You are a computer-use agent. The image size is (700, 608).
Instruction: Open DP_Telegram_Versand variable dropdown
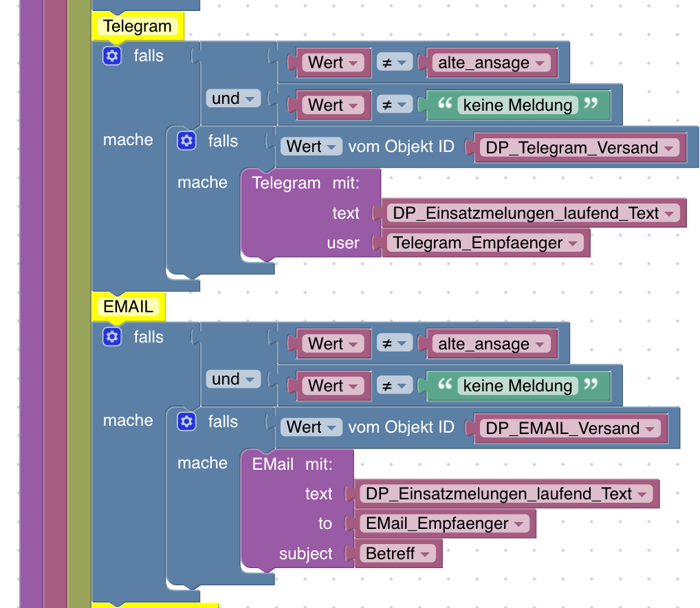(x=580, y=148)
